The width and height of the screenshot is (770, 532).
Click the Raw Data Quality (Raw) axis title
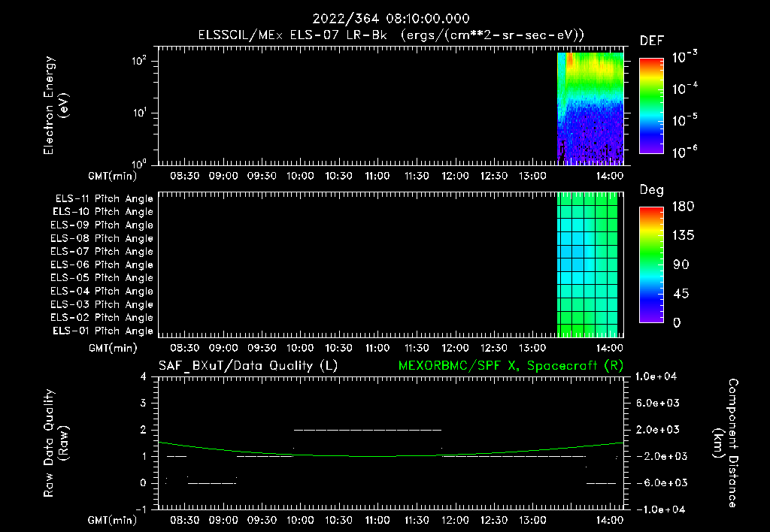[56, 443]
